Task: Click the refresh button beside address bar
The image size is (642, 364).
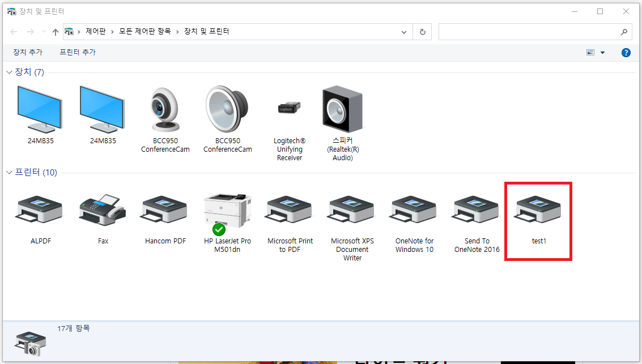Action: (x=423, y=32)
